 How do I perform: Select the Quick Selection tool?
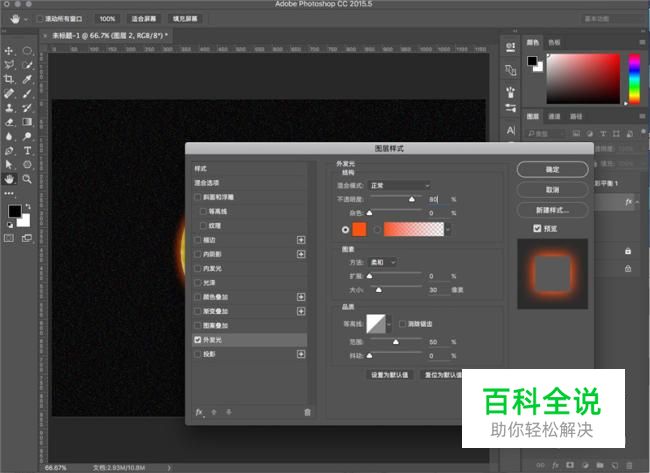point(27,65)
